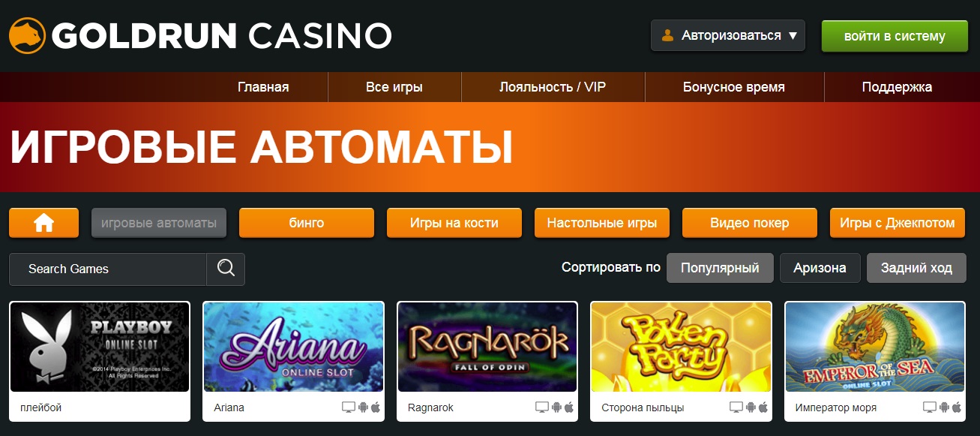
Task: Click the desktop icon under Император моря
Action: (930, 407)
